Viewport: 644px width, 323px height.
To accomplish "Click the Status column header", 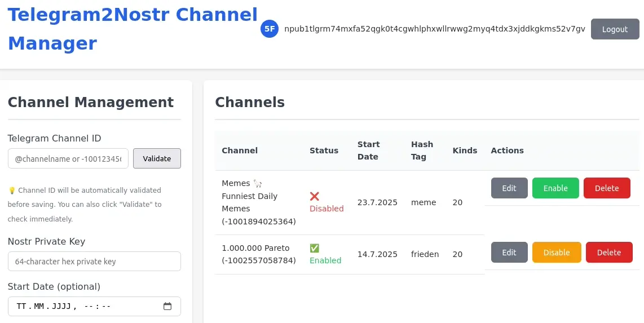I will tap(324, 151).
